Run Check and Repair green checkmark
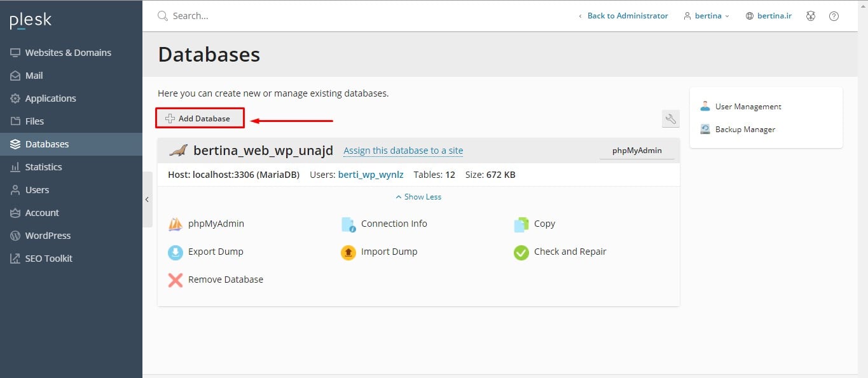The height and width of the screenshot is (378, 868). (x=521, y=252)
